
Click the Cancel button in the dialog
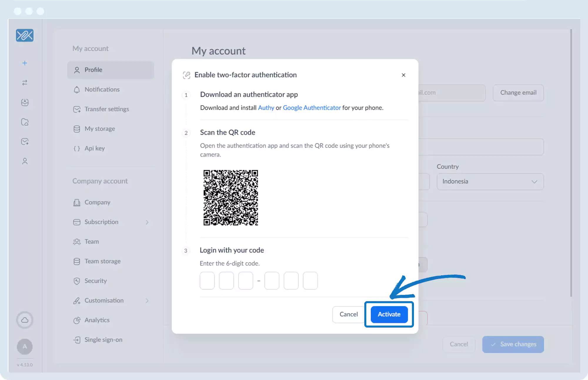coord(348,314)
